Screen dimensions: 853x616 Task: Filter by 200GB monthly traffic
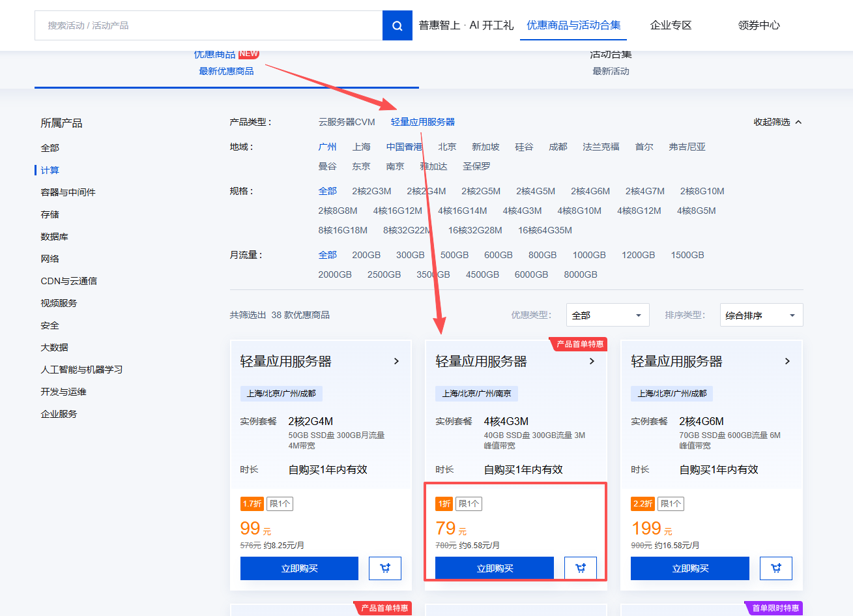[366, 255]
